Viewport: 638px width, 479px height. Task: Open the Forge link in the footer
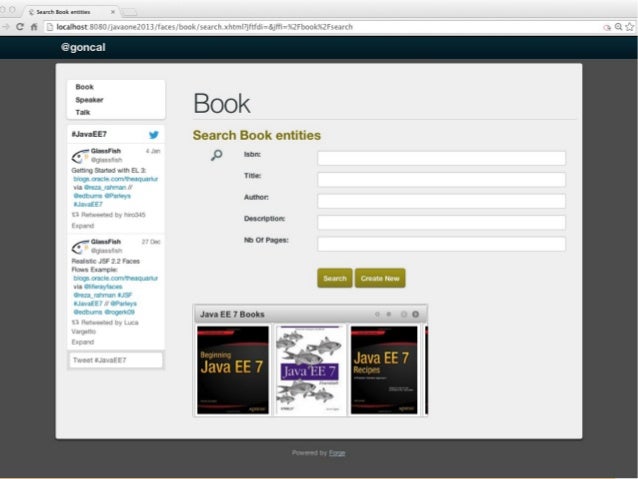click(x=337, y=453)
